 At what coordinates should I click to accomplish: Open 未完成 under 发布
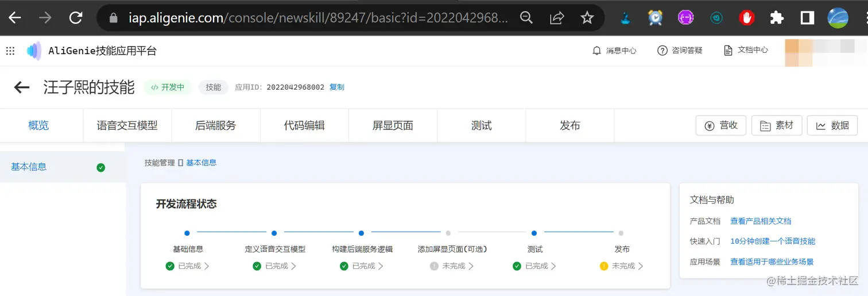622,266
